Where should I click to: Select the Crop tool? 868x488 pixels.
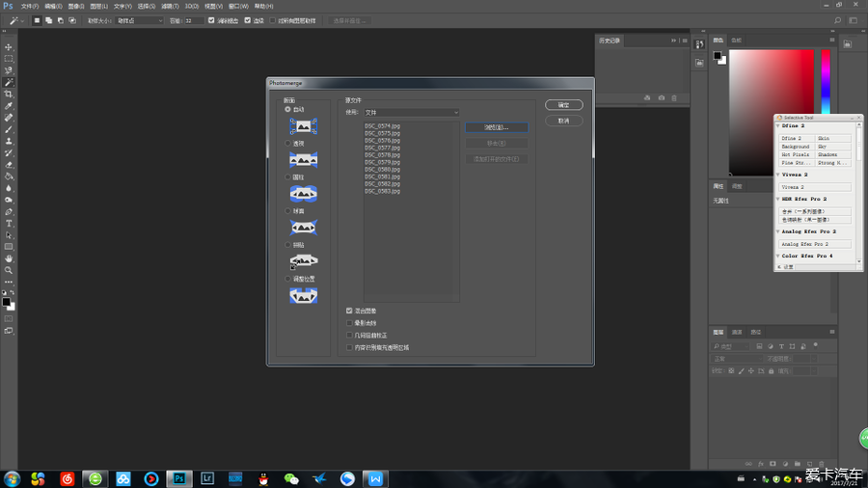tap(9, 95)
